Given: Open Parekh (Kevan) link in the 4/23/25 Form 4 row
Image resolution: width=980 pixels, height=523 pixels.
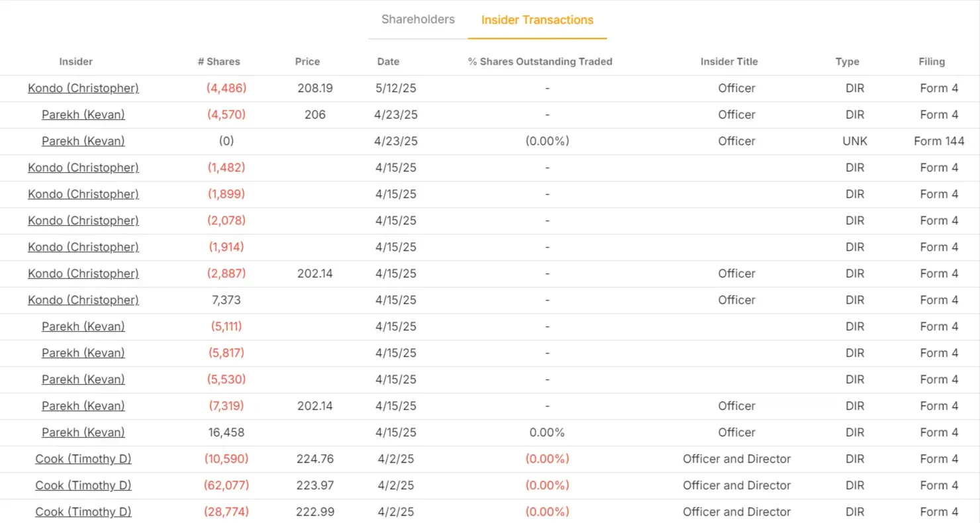Looking at the screenshot, I should point(83,115).
